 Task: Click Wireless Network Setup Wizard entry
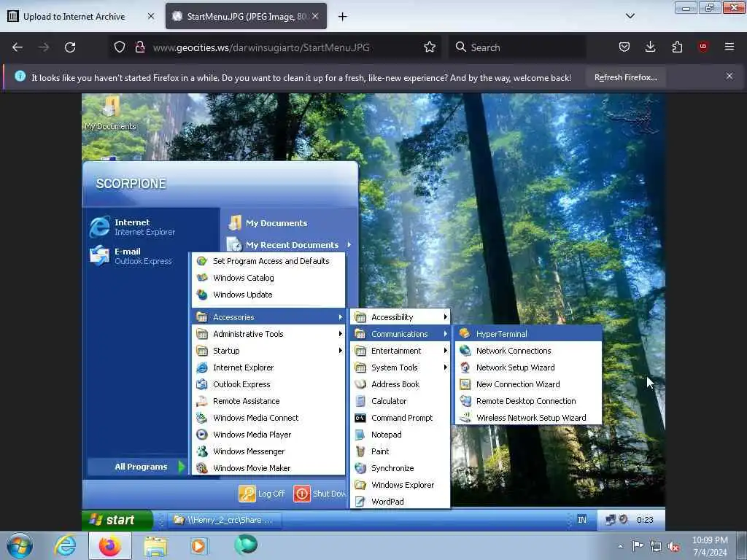tap(528, 418)
